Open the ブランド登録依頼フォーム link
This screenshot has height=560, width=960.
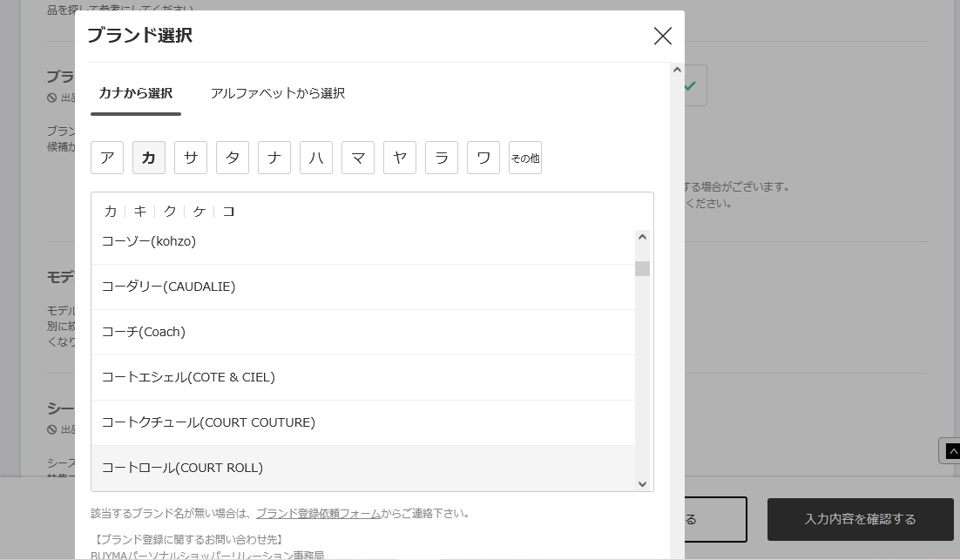click(318, 514)
